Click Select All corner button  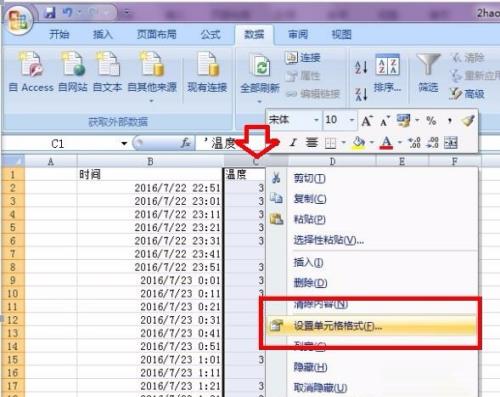13,162
